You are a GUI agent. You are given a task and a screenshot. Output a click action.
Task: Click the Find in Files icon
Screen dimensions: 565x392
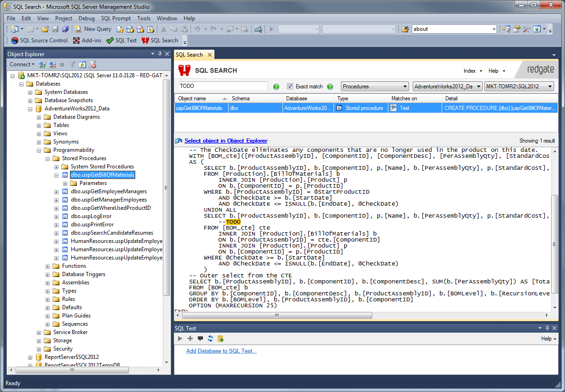point(405,29)
